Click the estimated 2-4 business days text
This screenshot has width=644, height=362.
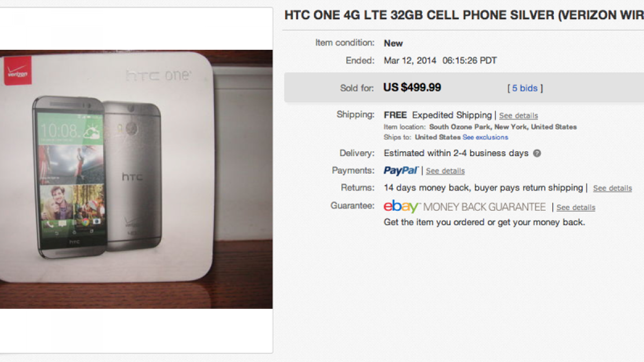coord(456,153)
